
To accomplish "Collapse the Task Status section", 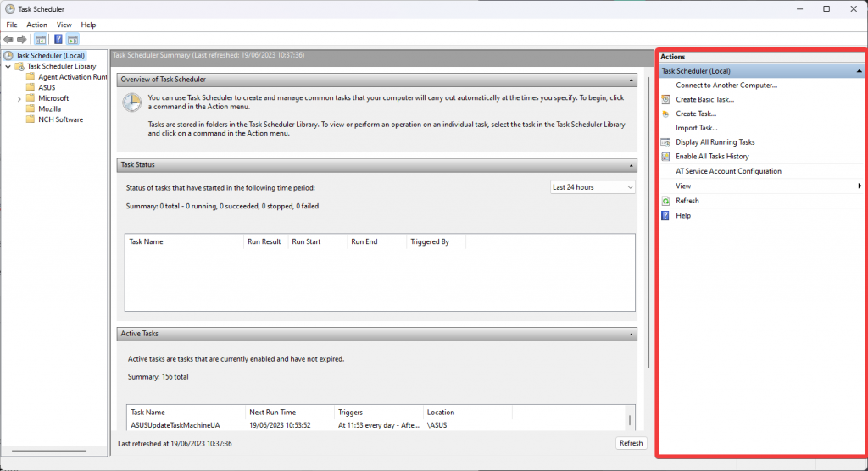I will coord(632,165).
